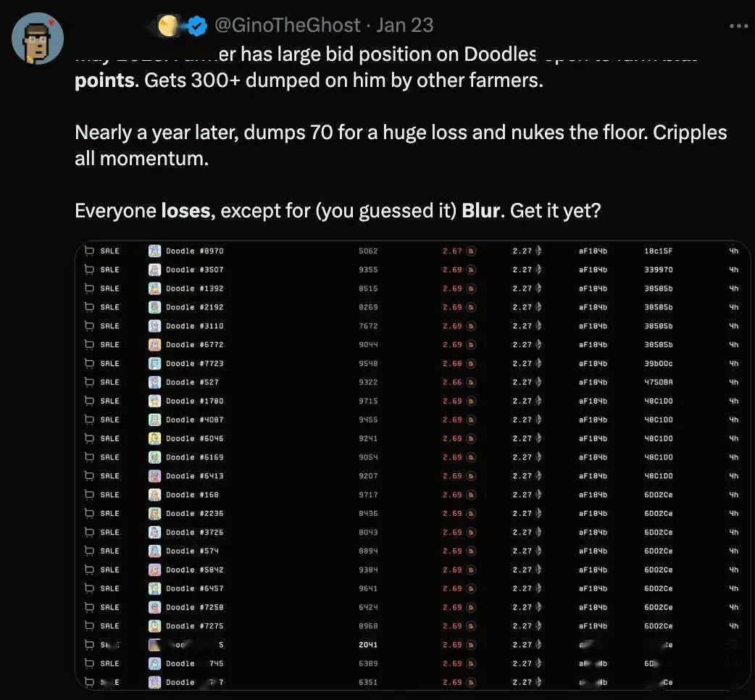Click the Blur coin icon in Doodle #2192 row
Image resolution: width=755 pixels, height=700 pixels.
472,307
